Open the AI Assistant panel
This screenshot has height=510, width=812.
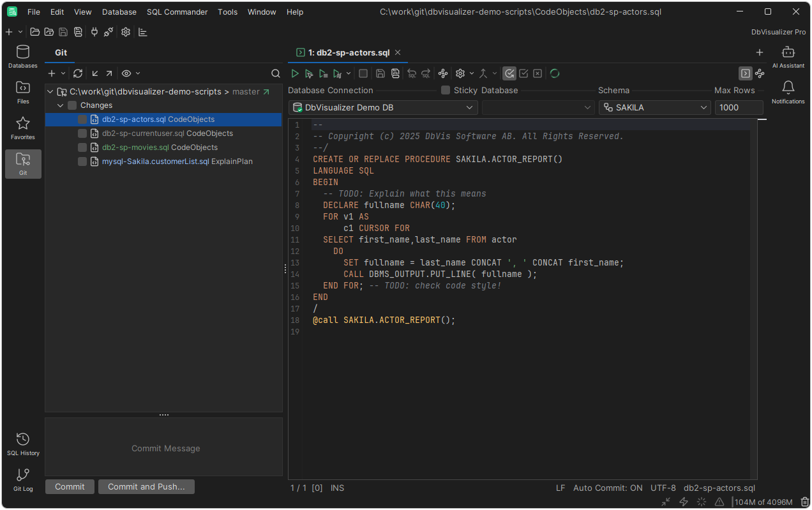pyautogui.click(x=788, y=57)
